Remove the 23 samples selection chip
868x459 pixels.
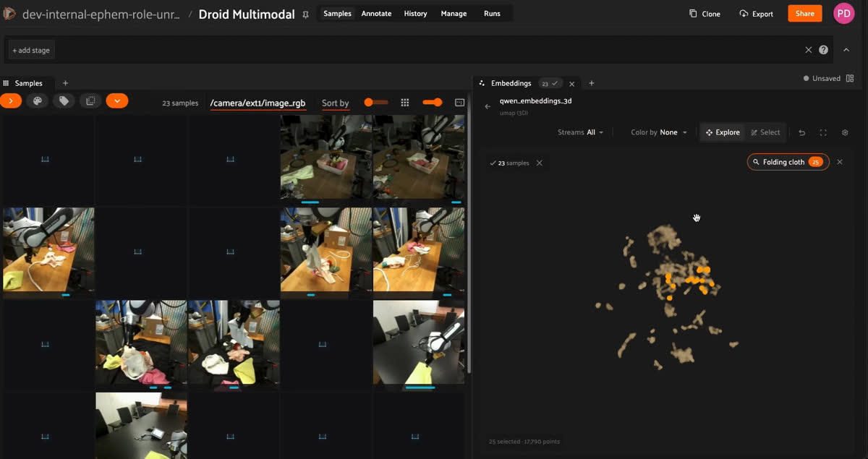539,163
